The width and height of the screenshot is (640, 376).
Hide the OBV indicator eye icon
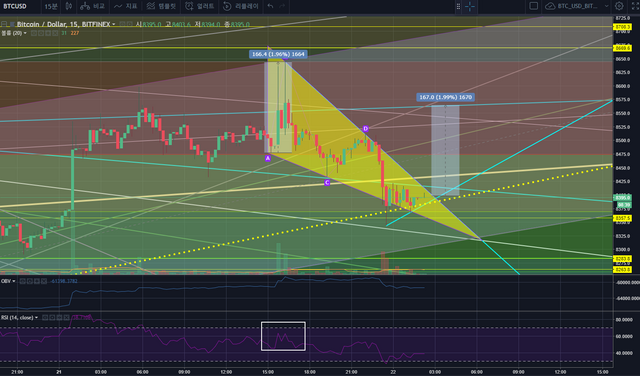(23, 281)
